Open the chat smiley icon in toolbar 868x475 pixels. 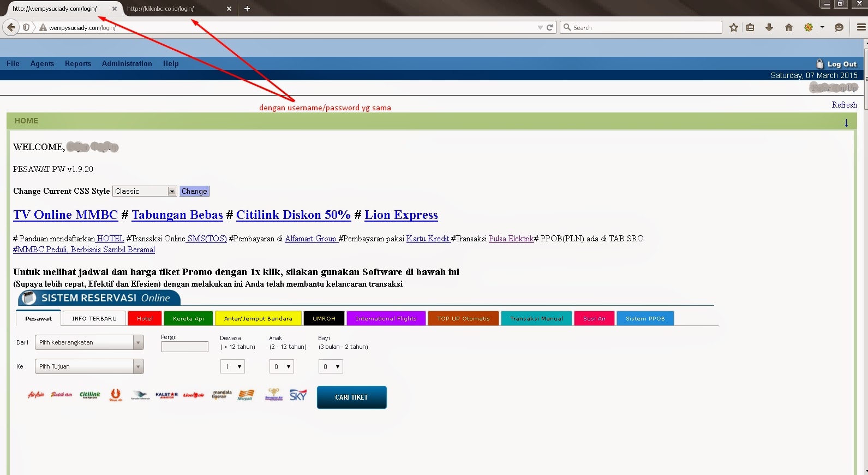[839, 27]
